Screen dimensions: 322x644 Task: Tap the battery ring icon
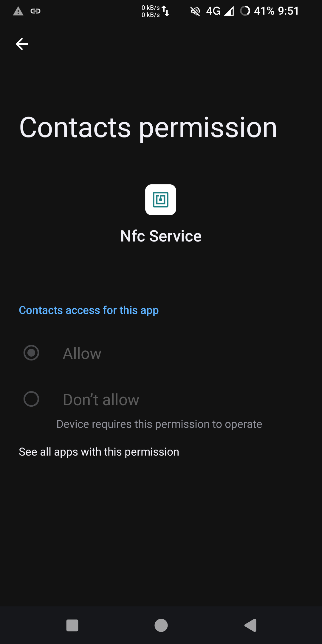pyautogui.click(x=245, y=11)
